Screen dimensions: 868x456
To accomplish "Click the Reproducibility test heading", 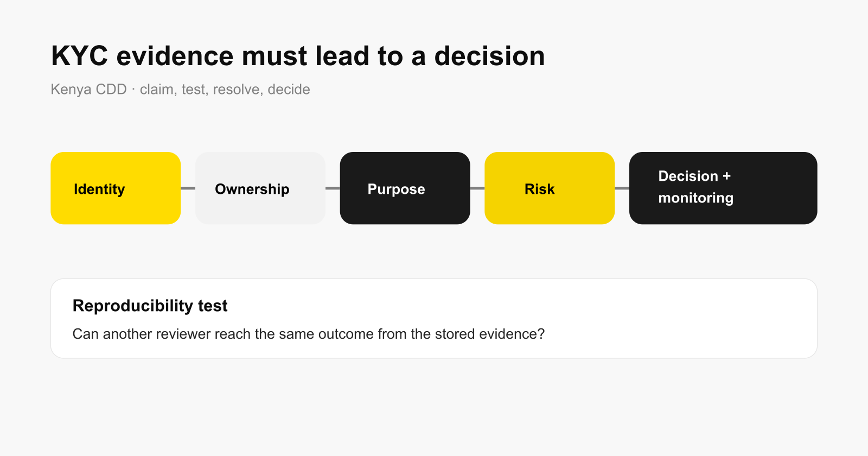I will click(x=150, y=306).
